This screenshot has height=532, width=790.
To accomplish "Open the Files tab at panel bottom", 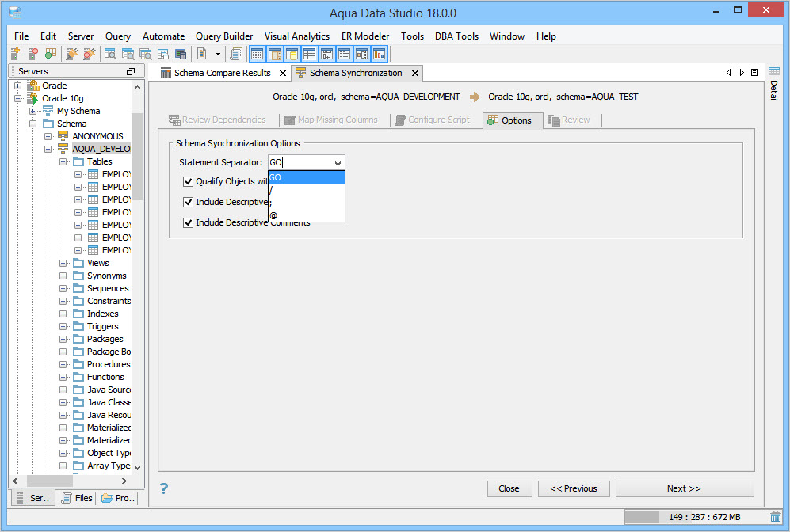I will (77, 498).
